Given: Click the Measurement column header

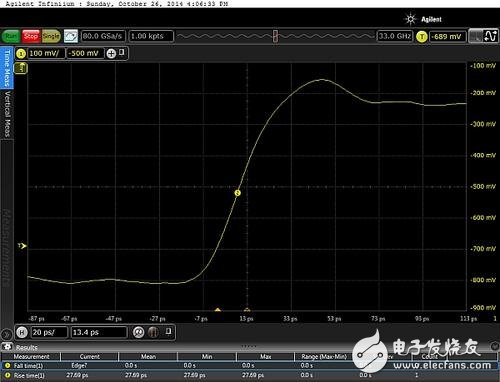Looking at the screenshot, I should click(x=31, y=357).
